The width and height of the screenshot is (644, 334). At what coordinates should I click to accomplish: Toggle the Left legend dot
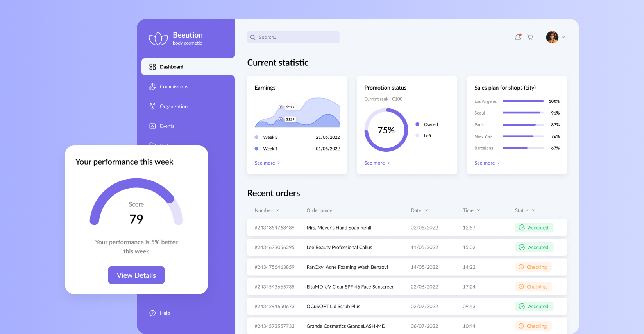coord(417,136)
